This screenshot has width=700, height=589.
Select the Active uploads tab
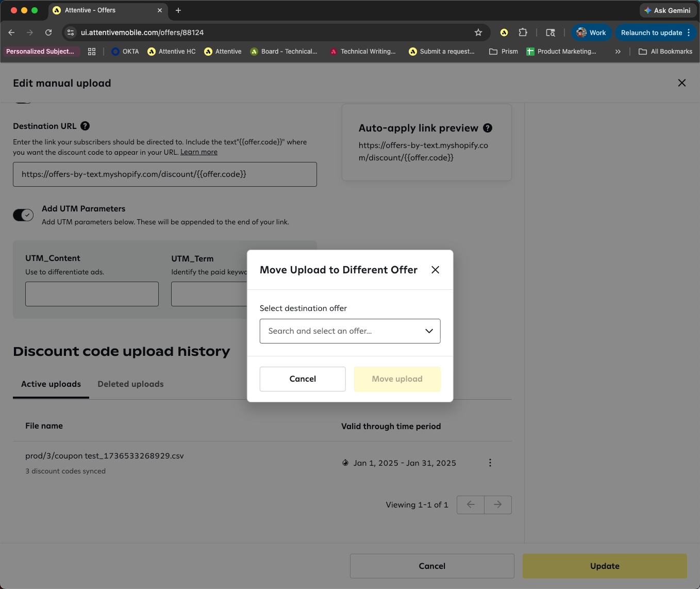click(x=51, y=384)
